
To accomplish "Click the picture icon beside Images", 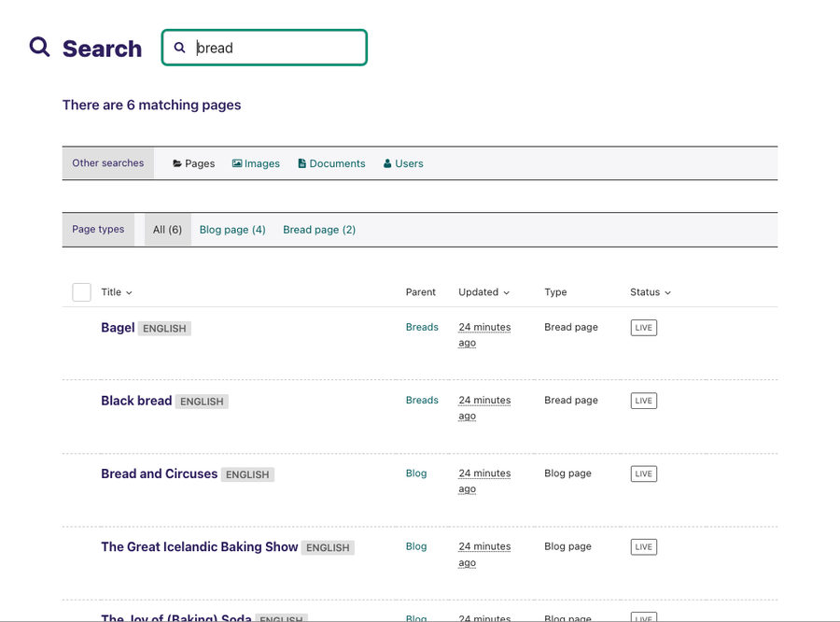I will (237, 163).
